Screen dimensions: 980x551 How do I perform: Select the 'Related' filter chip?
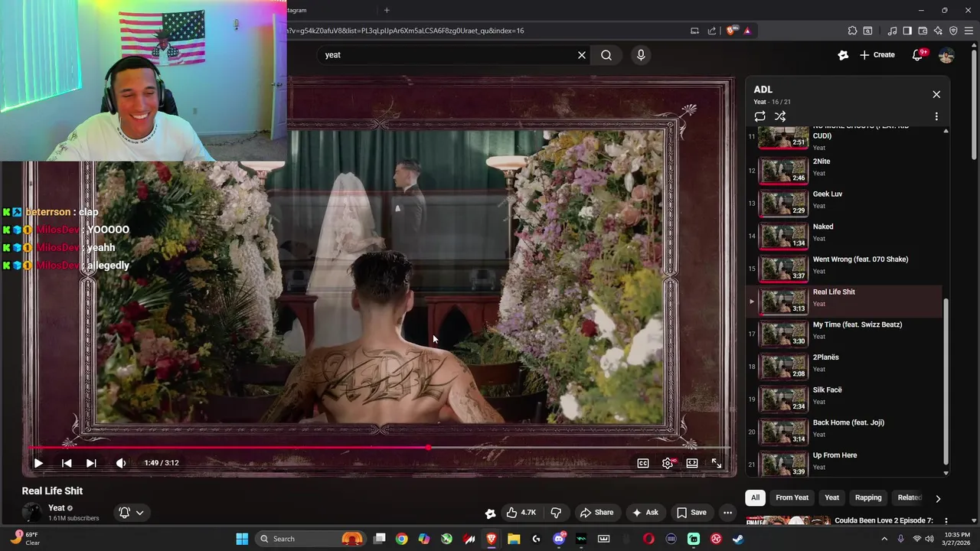[x=909, y=497]
